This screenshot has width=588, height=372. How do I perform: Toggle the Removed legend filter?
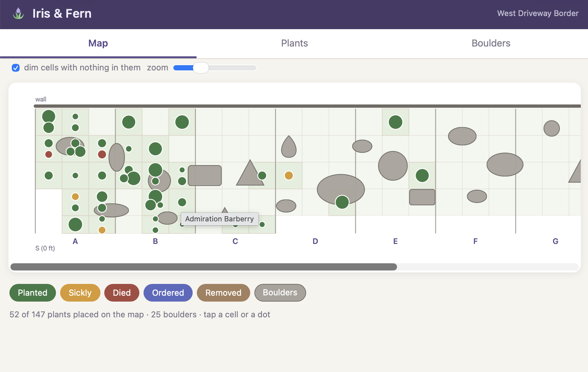click(x=223, y=293)
